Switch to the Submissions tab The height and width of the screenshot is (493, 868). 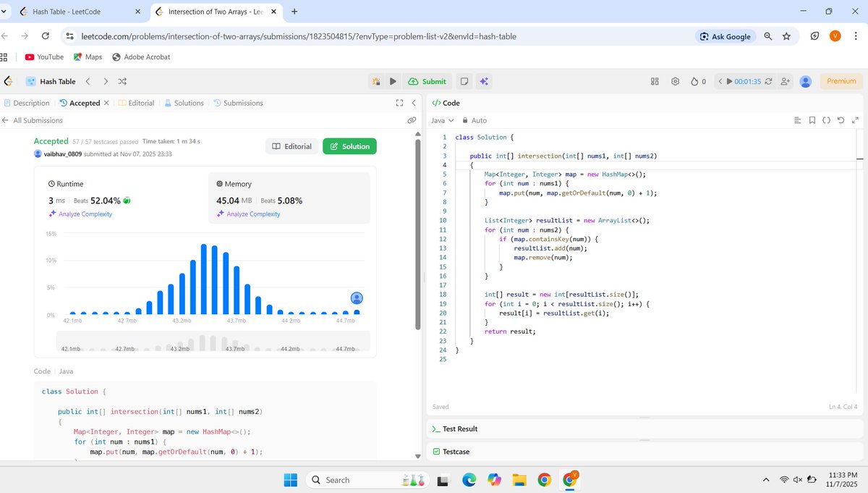click(239, 103)
